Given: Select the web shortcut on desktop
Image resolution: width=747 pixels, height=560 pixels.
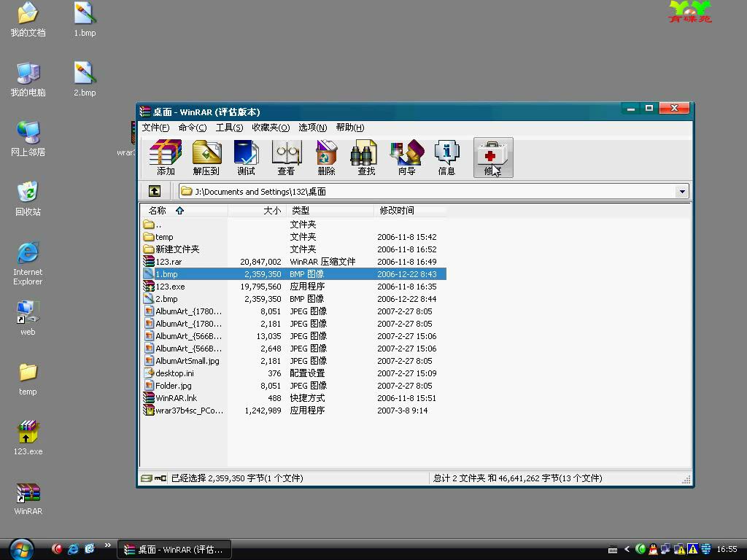Looking at the screenshot, I should pyautogui.click(x=28, y=318).
